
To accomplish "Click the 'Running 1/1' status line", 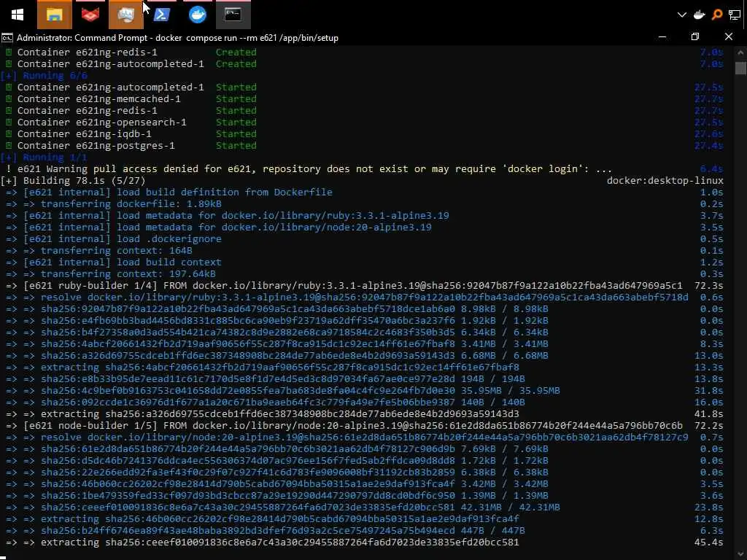I will click(x=44, y=157).
